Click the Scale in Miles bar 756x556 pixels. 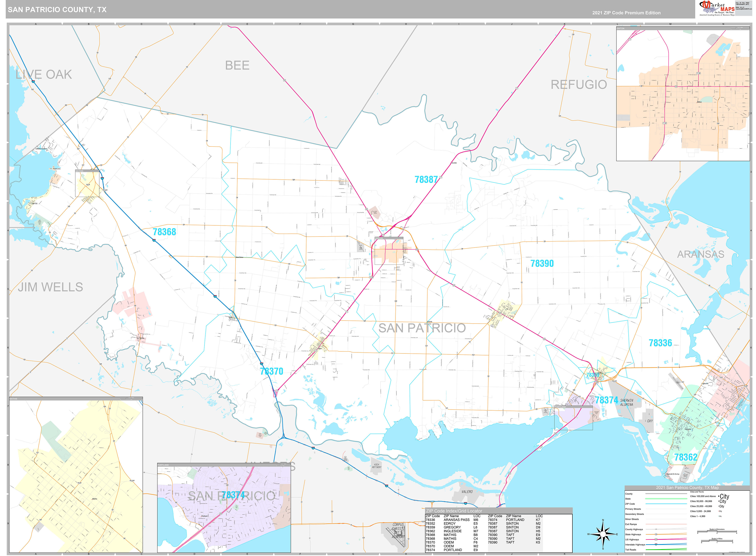[717, 541]
